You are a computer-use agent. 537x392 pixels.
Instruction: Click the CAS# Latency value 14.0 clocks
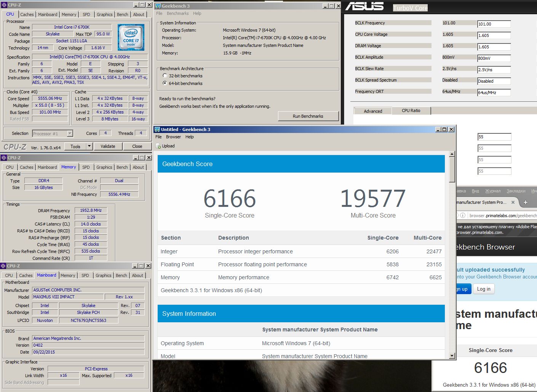[x=91, y=224]
